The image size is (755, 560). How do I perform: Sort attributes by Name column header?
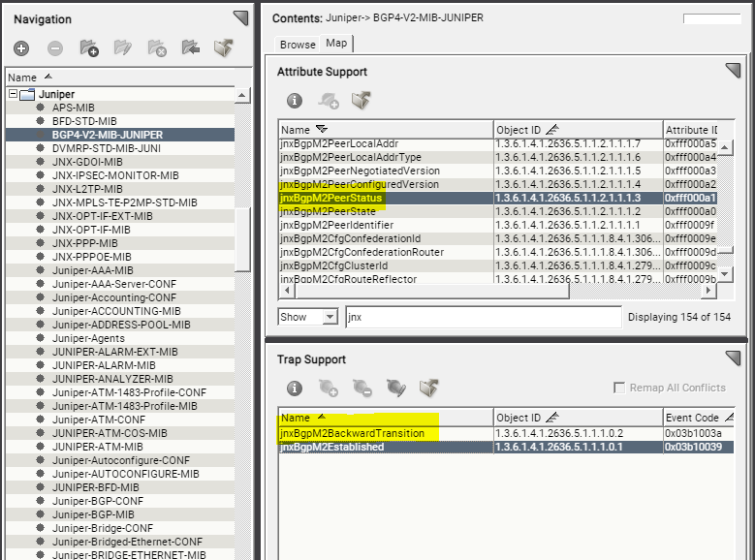coord(386,130)
